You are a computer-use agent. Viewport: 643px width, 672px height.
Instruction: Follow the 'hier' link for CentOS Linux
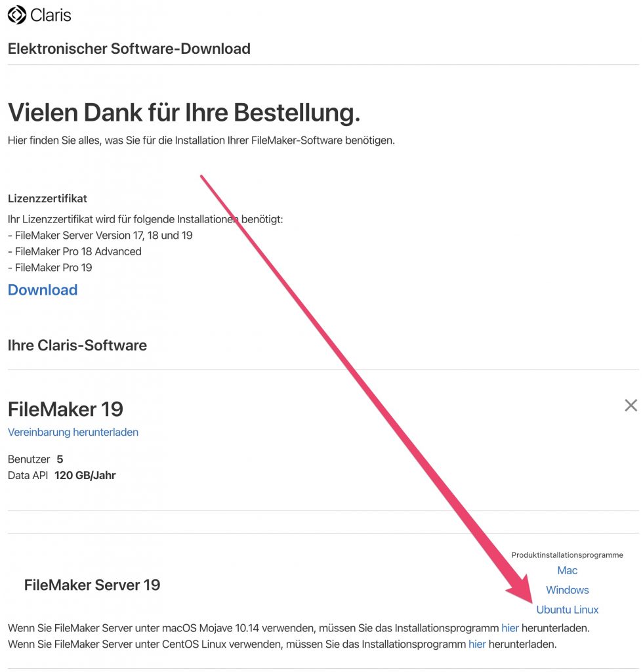tap(477, 644)
